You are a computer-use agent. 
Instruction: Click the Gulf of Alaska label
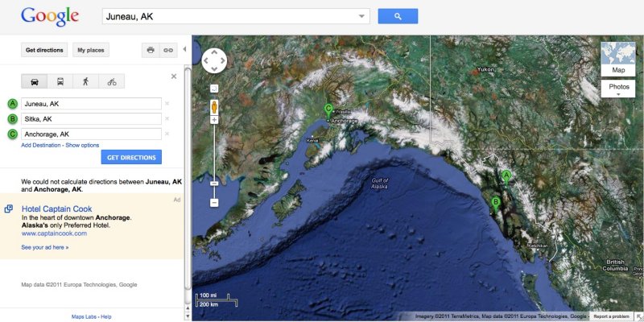(x=379, y=184)
